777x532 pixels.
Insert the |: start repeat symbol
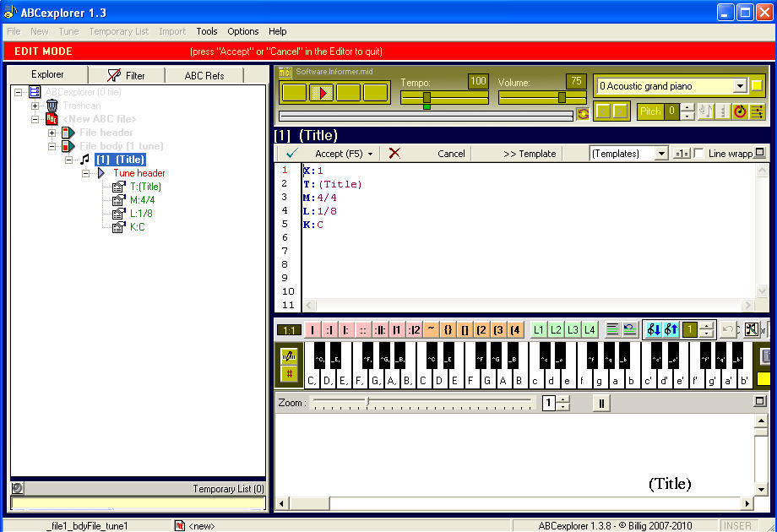pyautogui.click(x=346, y=330)
